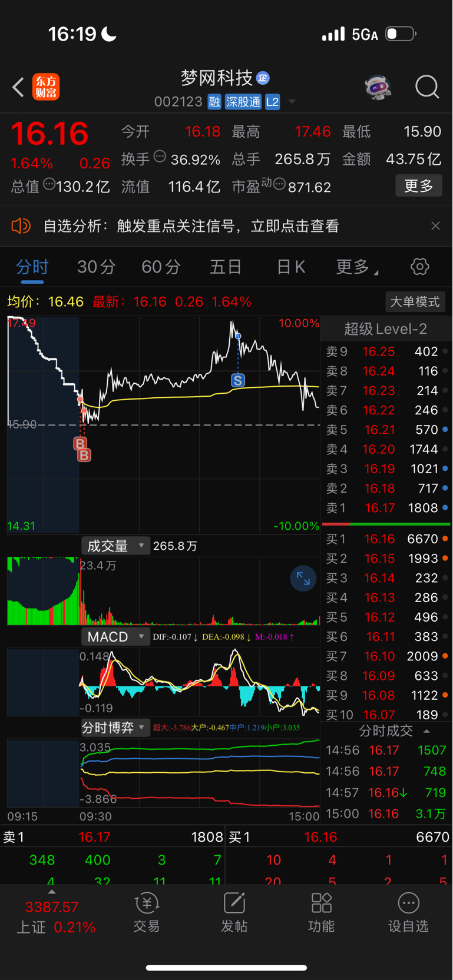The width and height of the screenshot is (453, 980).
Task: Tap the MACD histogram chart
Action: pyautogui.click(x=200, y=682)
